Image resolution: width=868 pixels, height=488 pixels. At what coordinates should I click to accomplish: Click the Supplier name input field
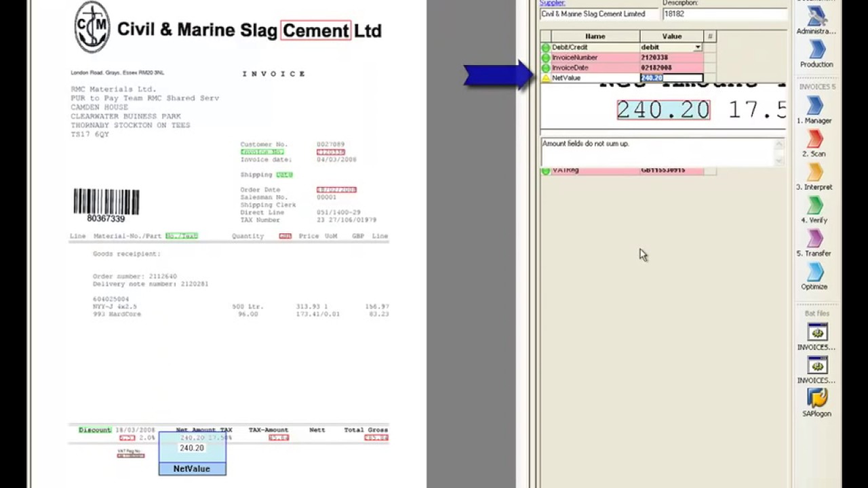click(599, 14)
